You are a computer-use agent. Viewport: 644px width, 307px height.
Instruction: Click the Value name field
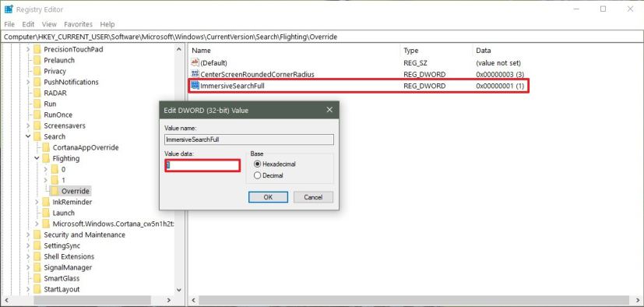[249, 139]
